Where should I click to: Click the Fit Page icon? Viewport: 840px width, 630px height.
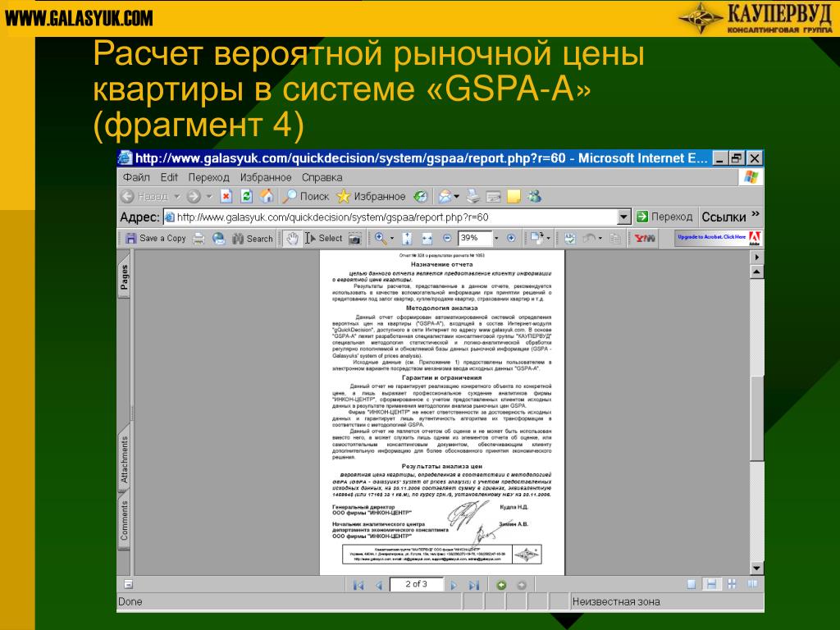point(407,239)
